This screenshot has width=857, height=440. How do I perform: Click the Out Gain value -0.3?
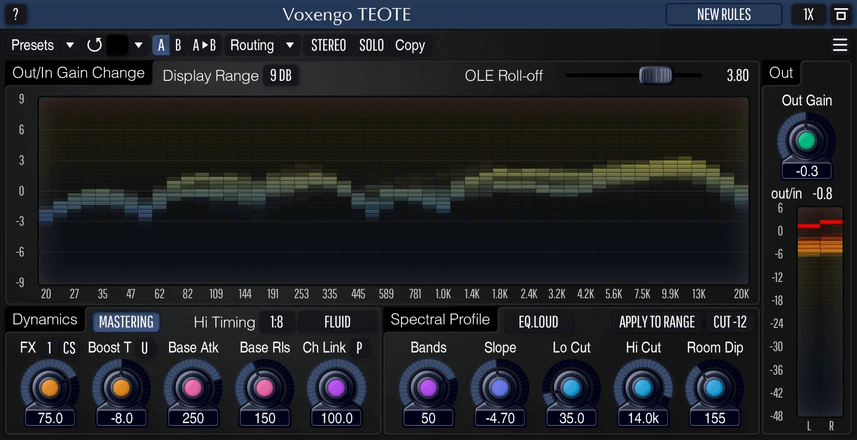807,171
